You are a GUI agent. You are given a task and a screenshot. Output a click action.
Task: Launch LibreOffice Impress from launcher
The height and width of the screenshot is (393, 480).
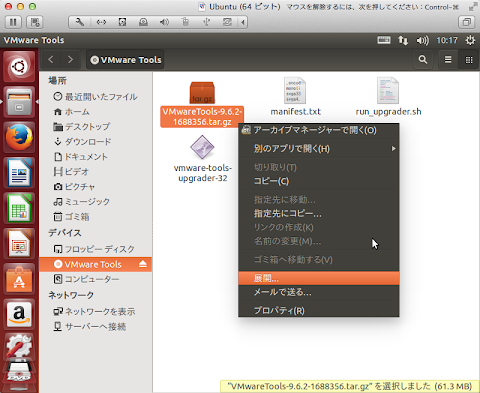point(19,244)
